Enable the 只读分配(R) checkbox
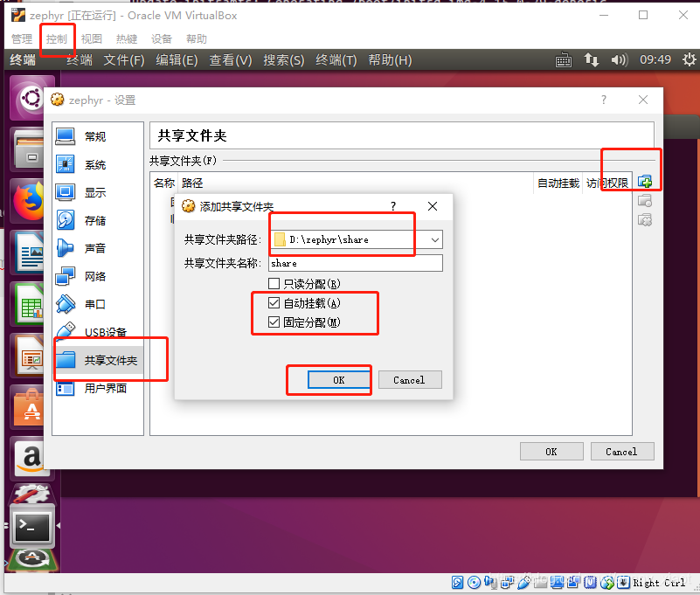This screenshot has width=700, height=595. 274,284
